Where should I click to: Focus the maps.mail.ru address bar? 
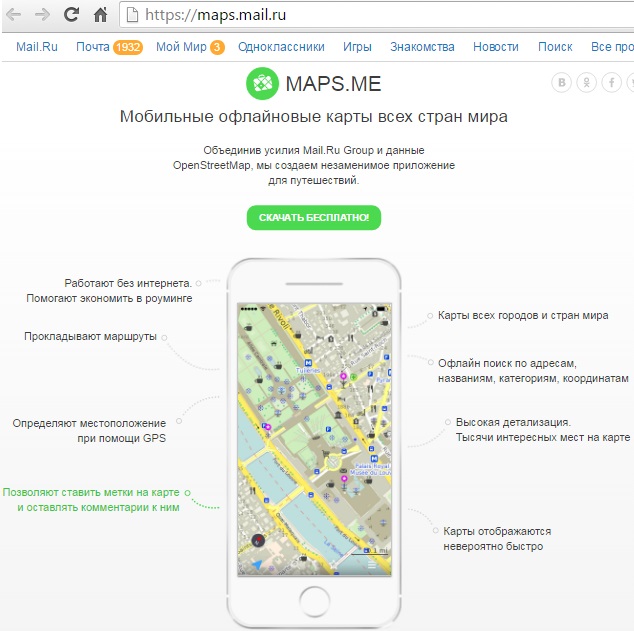tap(376, 15)
